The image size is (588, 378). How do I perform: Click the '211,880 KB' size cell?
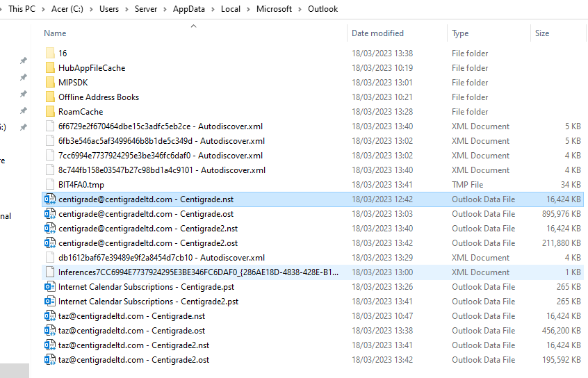561,243
